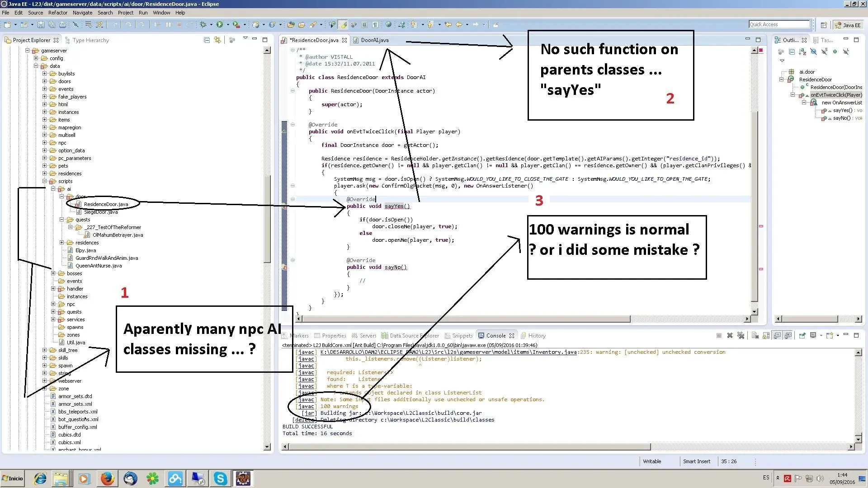
Task: Click Remove Launch X icon in Console
Action: pos(730,335)
